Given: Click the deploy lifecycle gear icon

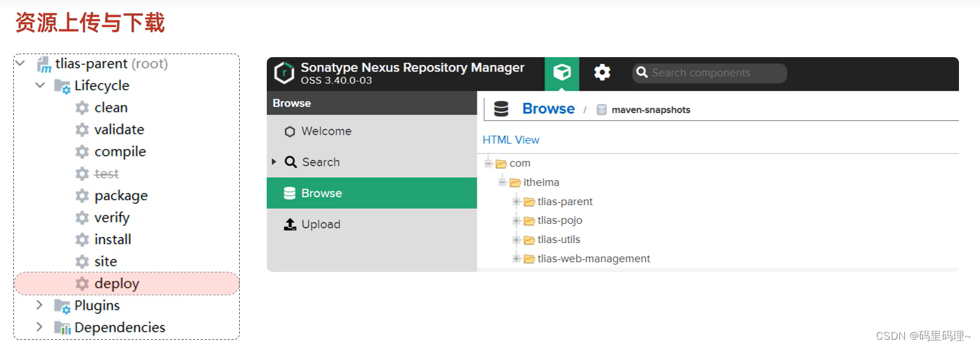Looking at the screenshot, I should click(x=82, y=283).
